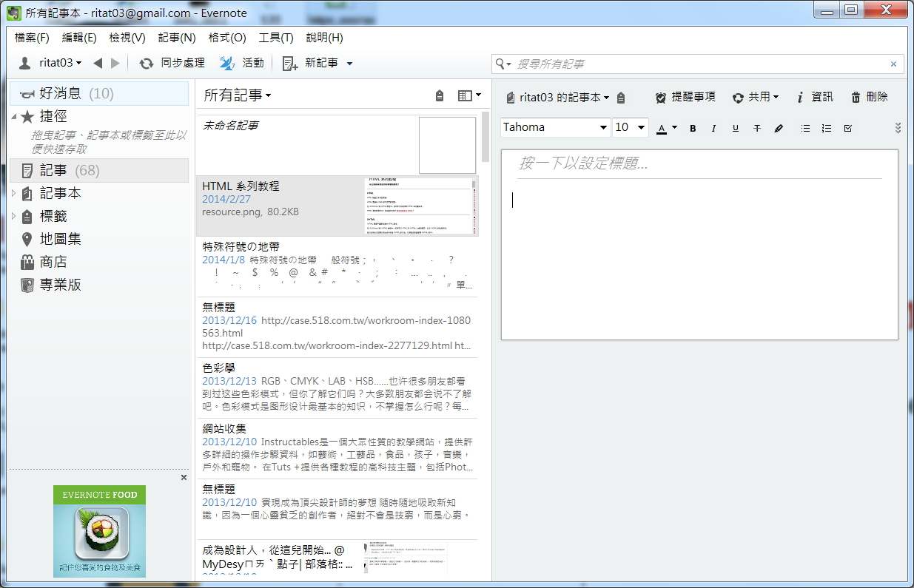Toggle the highlighter pen
This screenshot has width=914, height=588.
[x=779, y=128]
